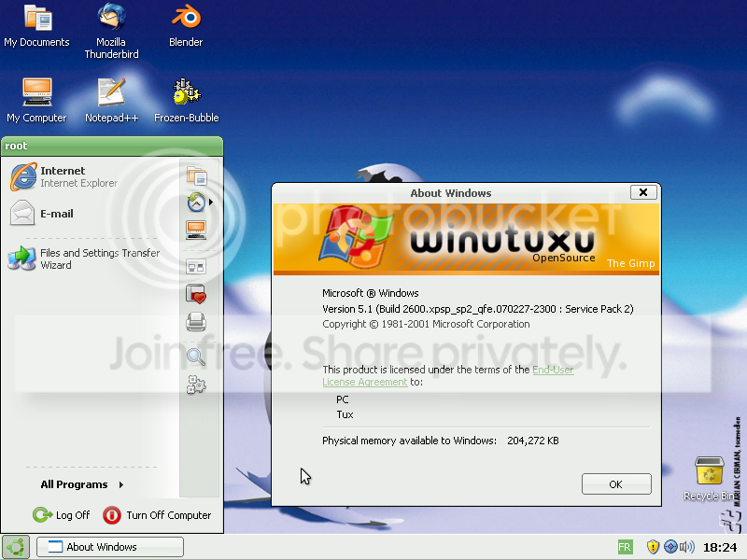Open the printer icon in start menu sidebar
Viewport: 747px width, 560px height.
(x=196, y=322)
